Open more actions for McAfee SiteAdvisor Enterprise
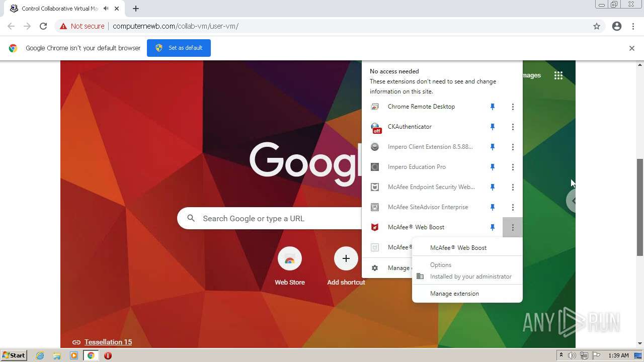This screenshot has height=362, width=644. click(x=513, y=207)
